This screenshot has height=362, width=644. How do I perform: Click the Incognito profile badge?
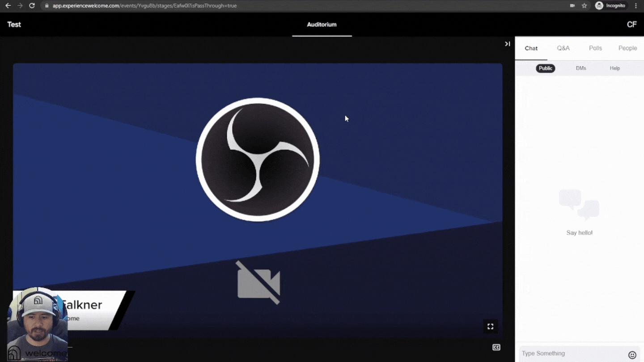pyautogui.click(x=610, y=6)
